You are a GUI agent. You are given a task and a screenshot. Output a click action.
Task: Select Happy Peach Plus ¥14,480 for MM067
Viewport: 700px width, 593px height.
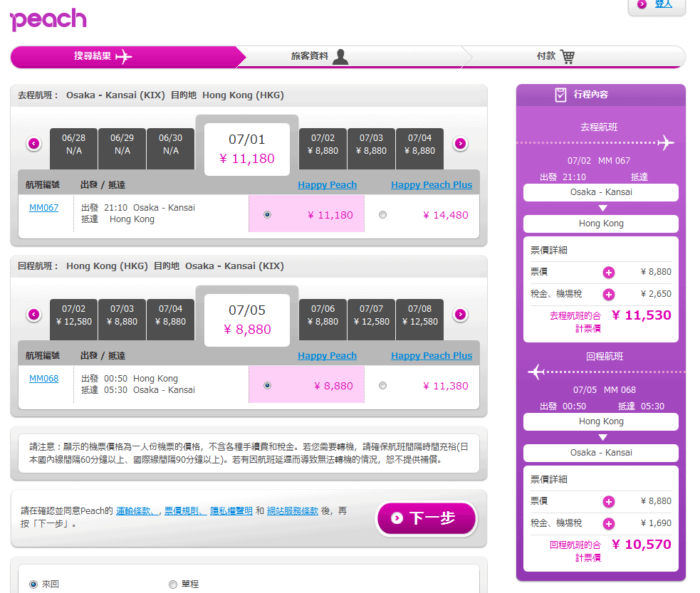click(x=383, y=215)
